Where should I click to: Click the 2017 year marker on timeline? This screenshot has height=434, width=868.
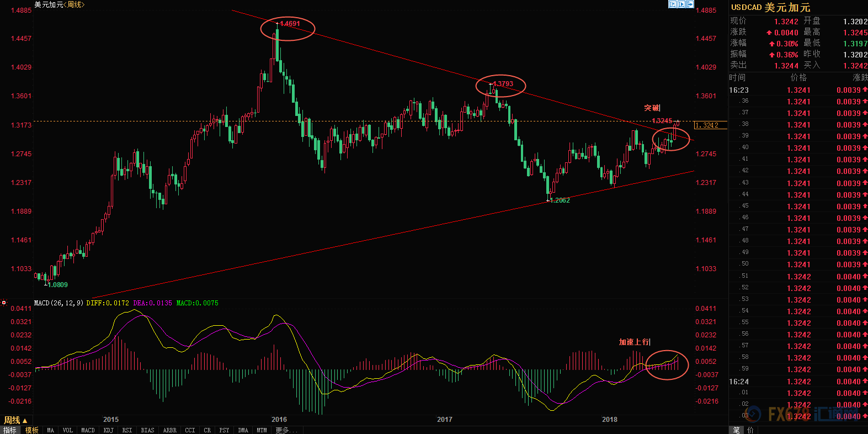tap(445, 420)
